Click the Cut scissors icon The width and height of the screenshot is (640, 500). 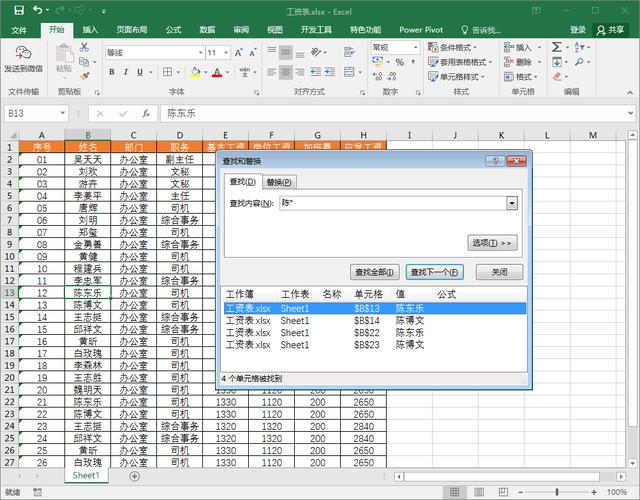[x=84, y=47]
